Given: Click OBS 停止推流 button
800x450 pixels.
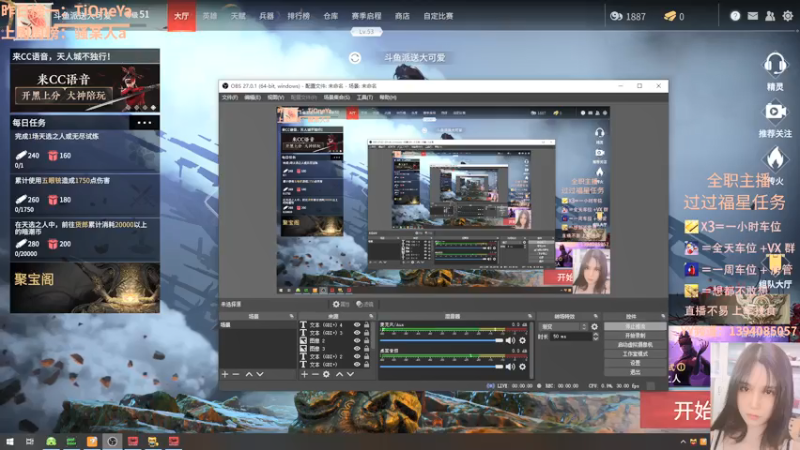Looking at the screenshot, I should click(635, 327).
